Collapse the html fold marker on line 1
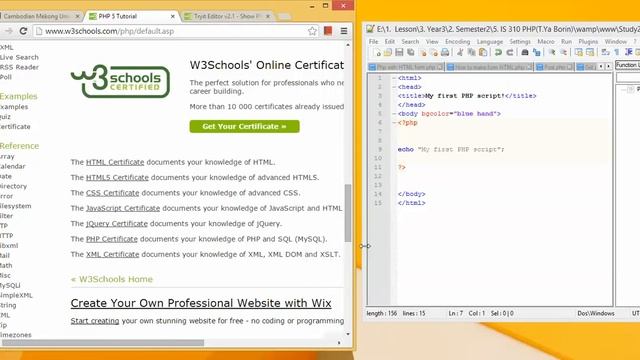The image size is (640, 360). pyautogui.click(x=394, y=78)
